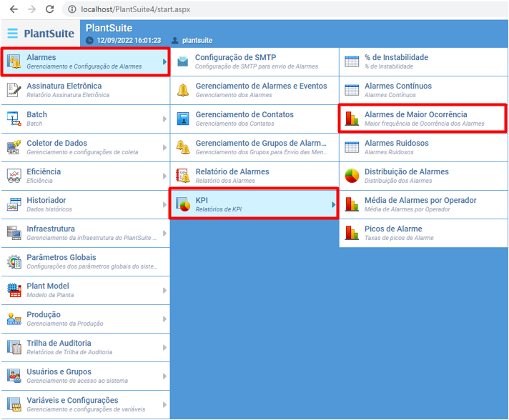Viewport: 509px width, 420px height.
Task: Expand the Historiador submenu arrow
Action: coord(164,204)
